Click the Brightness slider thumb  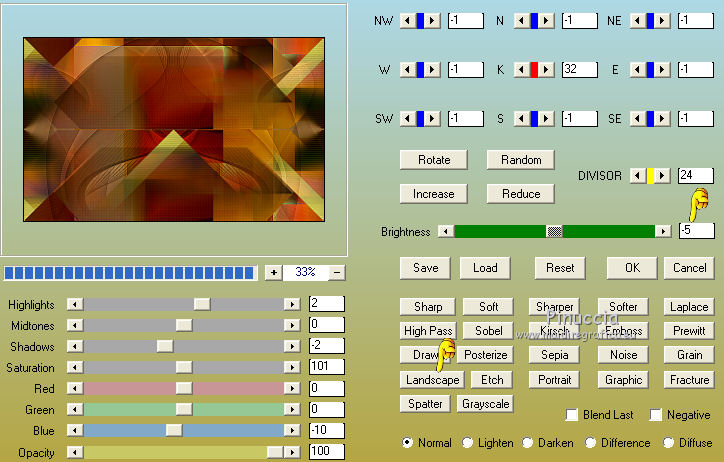pyautogui.click(x=554, y=231)
